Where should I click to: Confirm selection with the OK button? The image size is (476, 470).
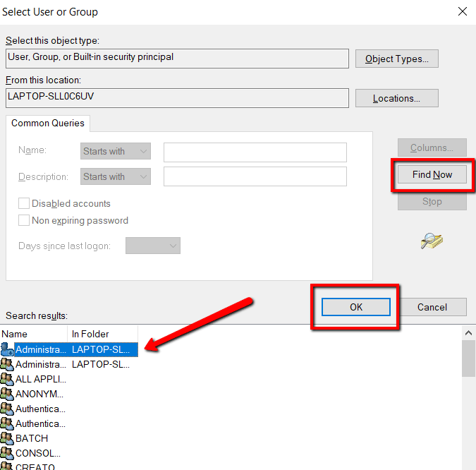(356, 307)
